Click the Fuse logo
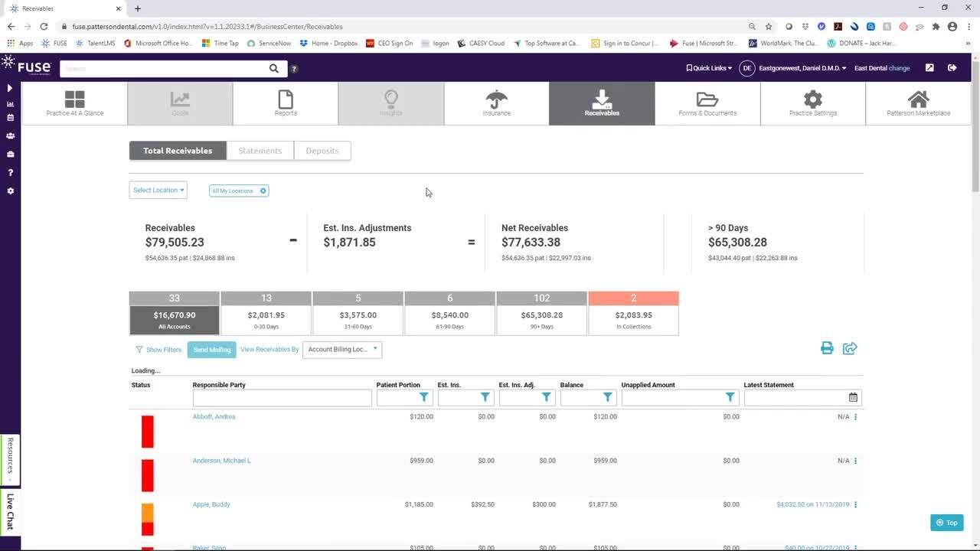The height and width of the screenshot is (551, 980). tap(26, 66)
